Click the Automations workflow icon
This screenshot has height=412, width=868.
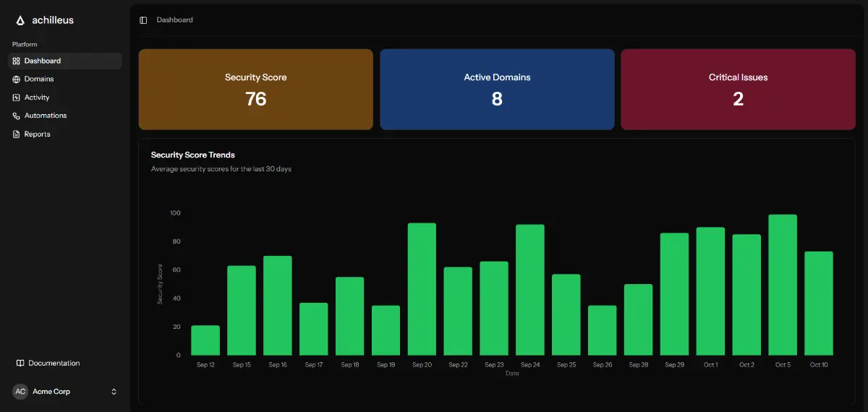tap(17, 116)
